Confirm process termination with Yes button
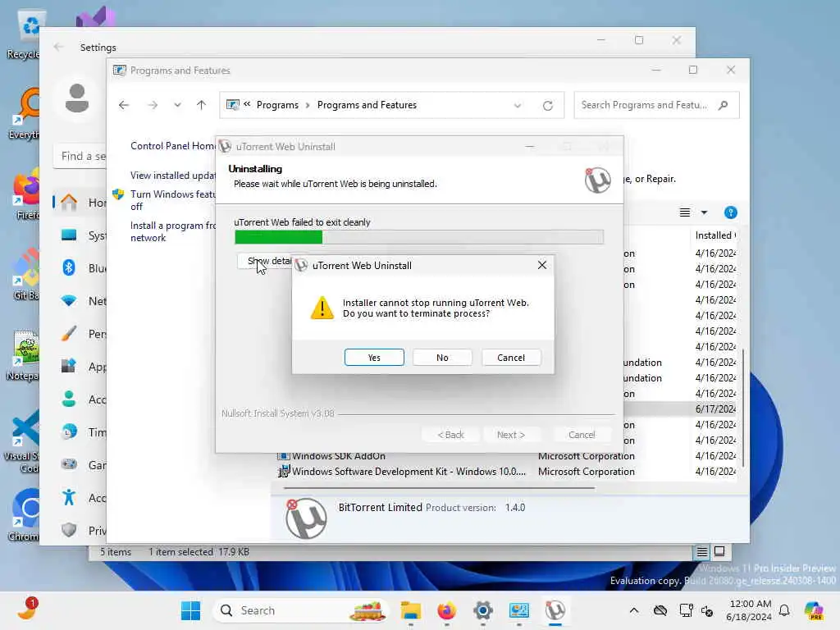The height and width of the screenshot is (630, 840). click(374, 358)
